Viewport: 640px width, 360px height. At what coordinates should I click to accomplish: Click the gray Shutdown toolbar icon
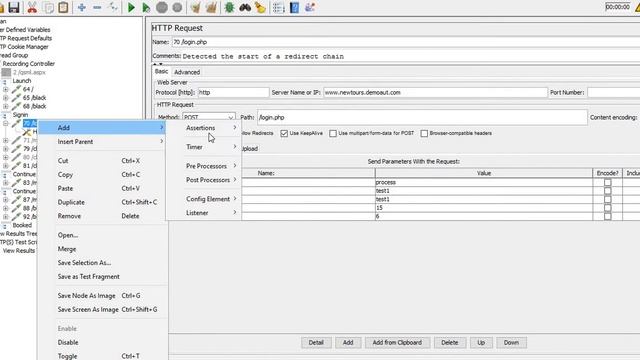(177, 7)
